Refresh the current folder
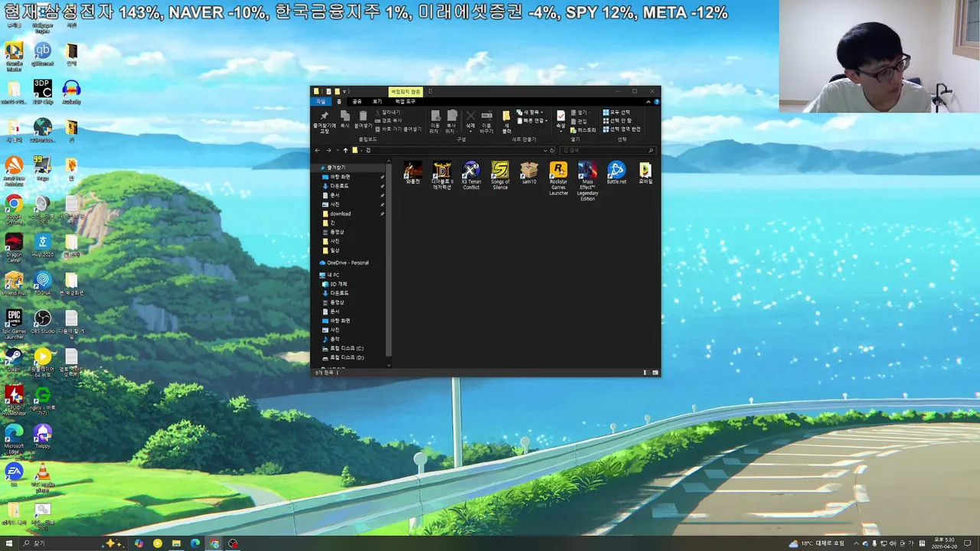This screenshot has width=980, height=551. coord(551,150)
